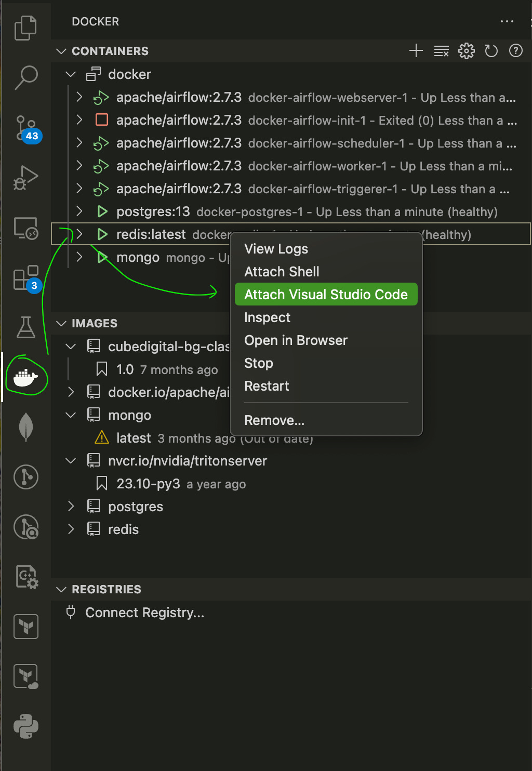Collapse the mongo image group
This screenshot has height=771, width=532.
pyautogui.click(x=71, y=415)
